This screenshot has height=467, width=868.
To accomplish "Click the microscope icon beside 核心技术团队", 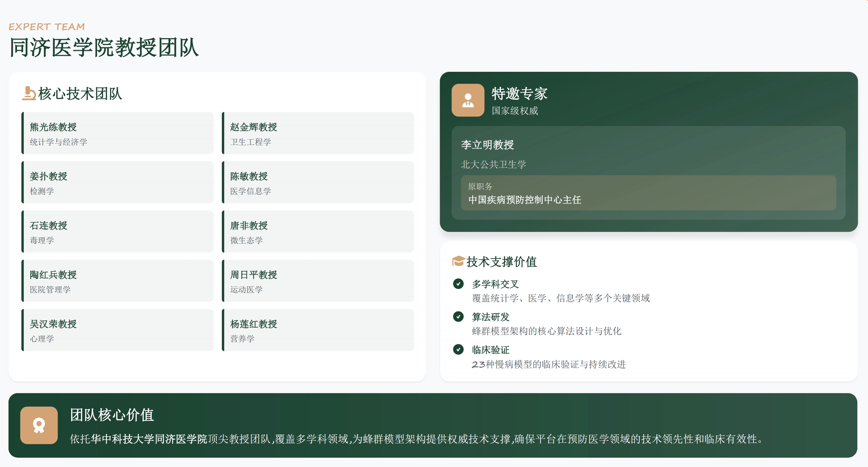I will 29,94.
